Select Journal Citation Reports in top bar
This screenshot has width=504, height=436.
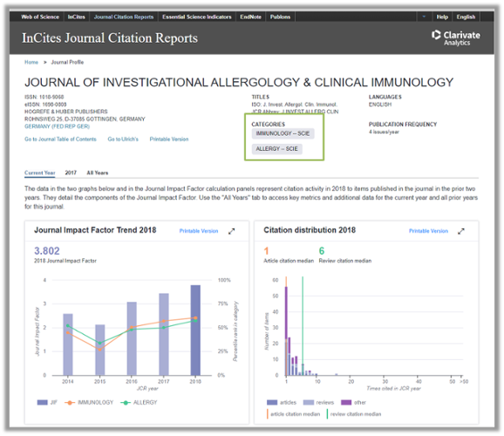124,17
